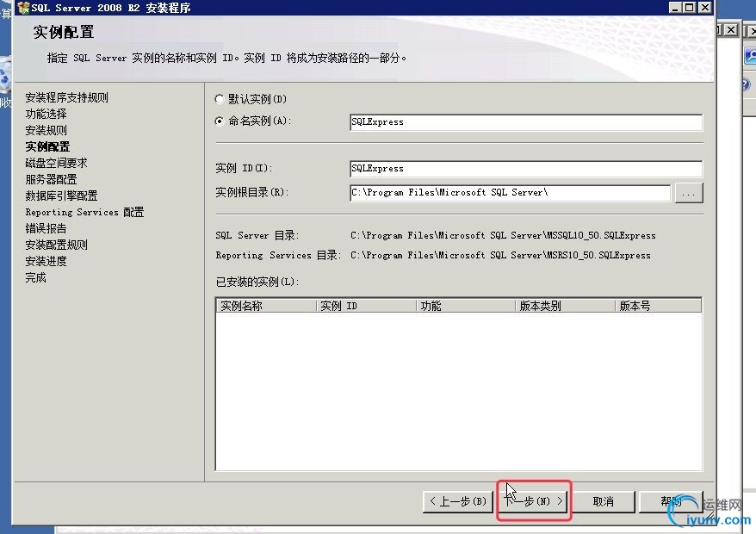
Task: Click the MSRS10_50.SQLExpress directory path text
Action: tap(500, 255)
